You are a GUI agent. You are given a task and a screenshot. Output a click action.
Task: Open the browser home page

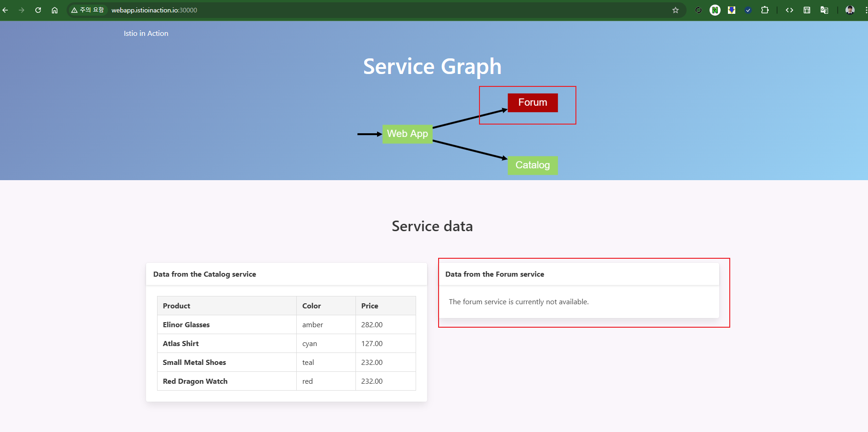click(55, 10)
